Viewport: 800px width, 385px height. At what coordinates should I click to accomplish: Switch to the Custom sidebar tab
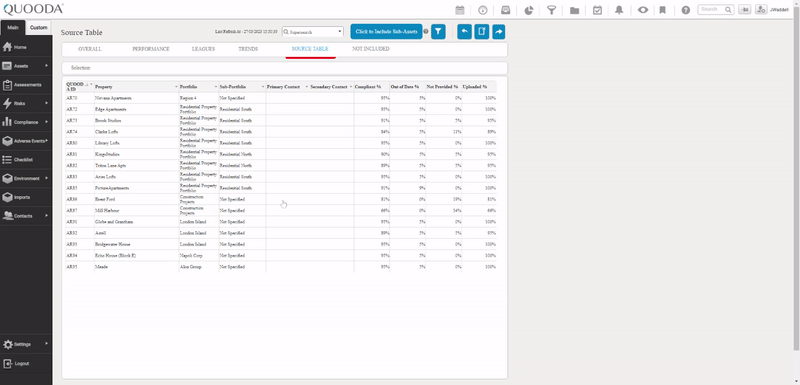coord(38,28)
